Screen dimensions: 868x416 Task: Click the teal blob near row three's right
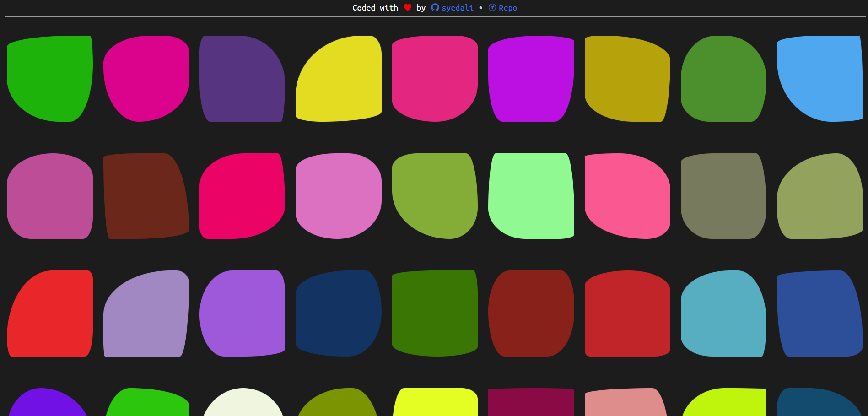724,313
